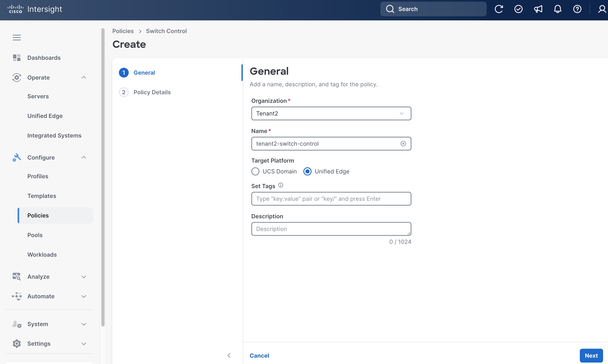Expand the Analyze section
Screen dimensions: 608x364
click(84, 277)
